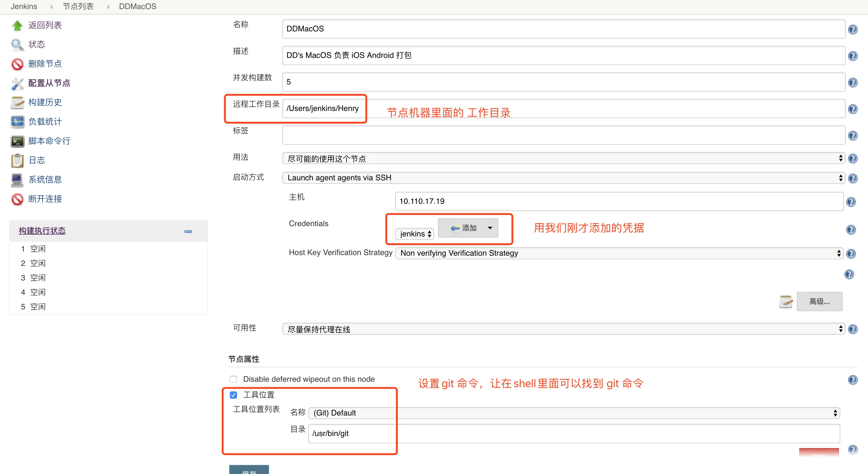Collapse the build executor status panel
The height and width of the screenshot is (474, 868).
coord(188,232)
